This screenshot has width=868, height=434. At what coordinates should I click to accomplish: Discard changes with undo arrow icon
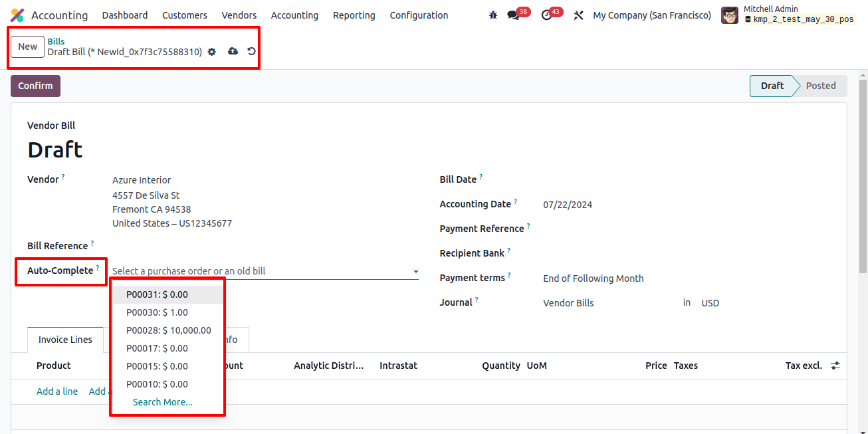tap(251, 51)
